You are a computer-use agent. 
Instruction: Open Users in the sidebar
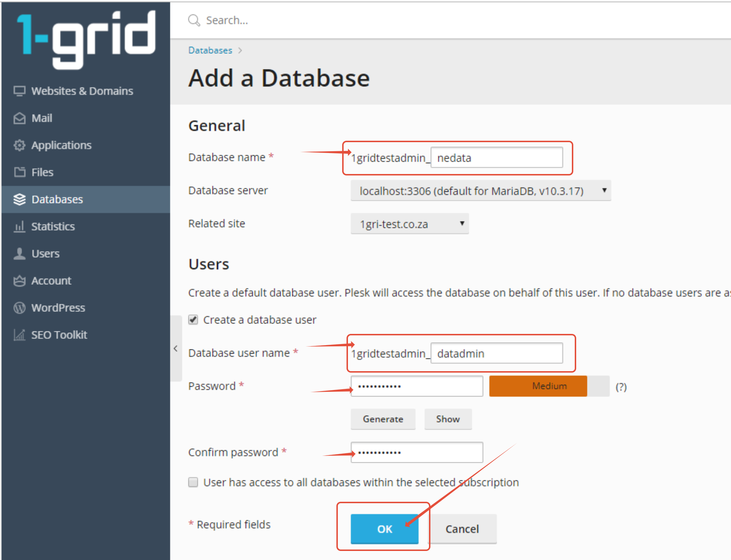(x=45, y=254)
